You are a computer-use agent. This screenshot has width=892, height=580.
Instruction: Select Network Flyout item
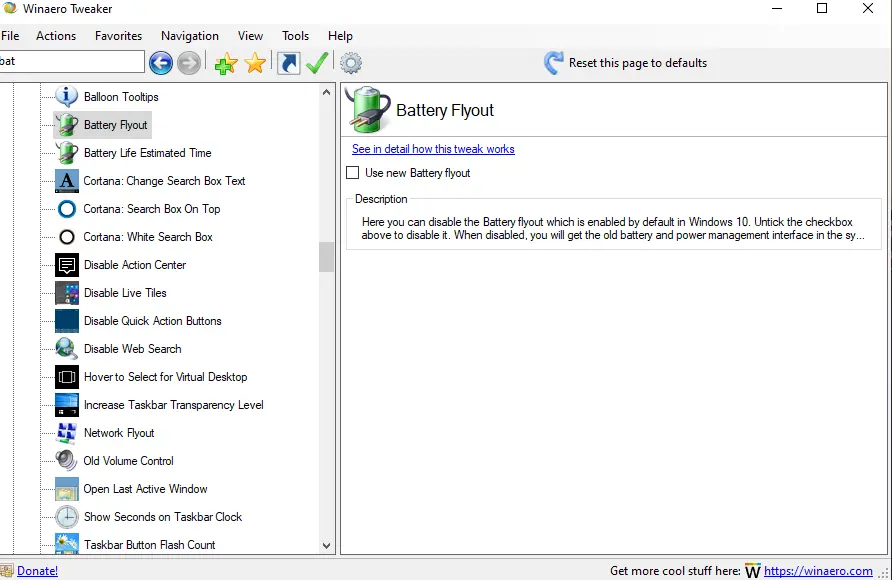(x=119, y=433)
